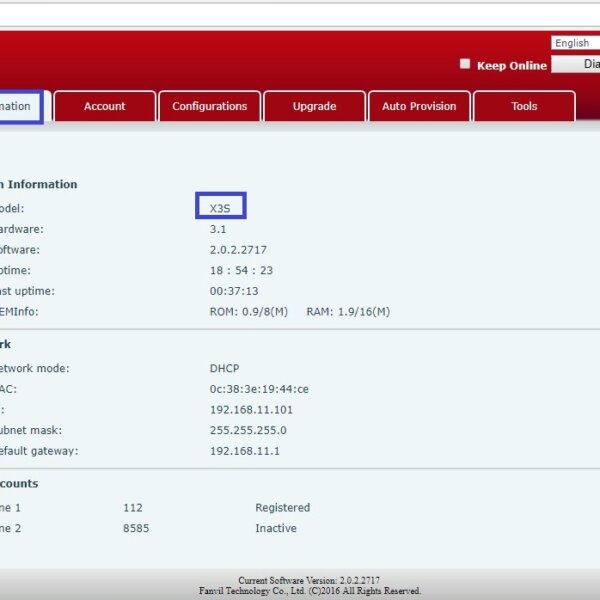Click the account number 112
The image size is (600, 600).
133,508
